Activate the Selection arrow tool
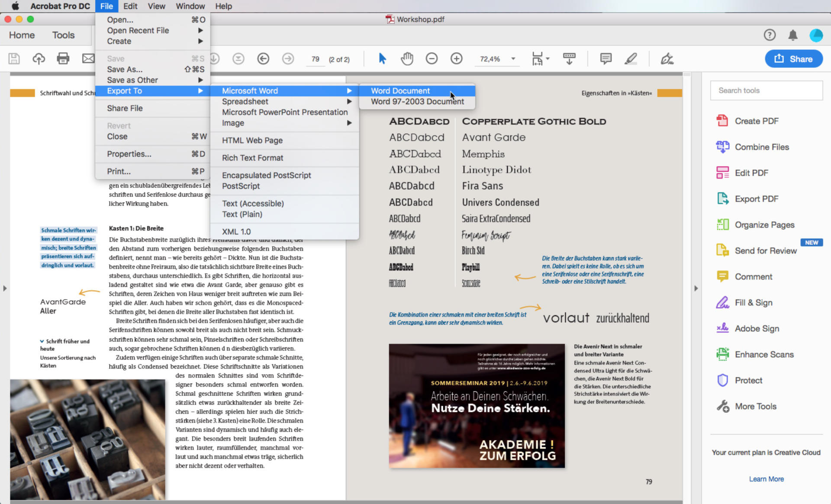Viewport: 831px width, 504px height. point(382,58)
